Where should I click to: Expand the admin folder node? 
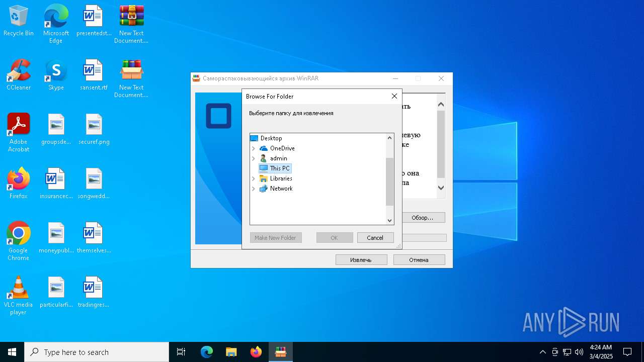tap(254, 158)
